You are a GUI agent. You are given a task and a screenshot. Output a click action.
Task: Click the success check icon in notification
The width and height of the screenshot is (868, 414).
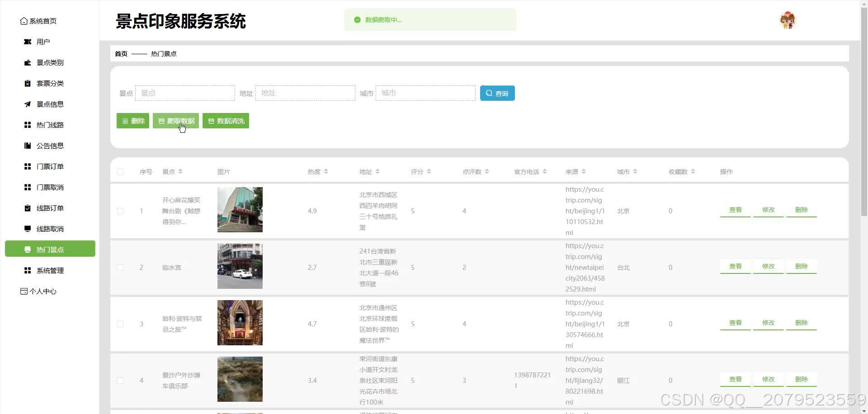pos(357,20)
